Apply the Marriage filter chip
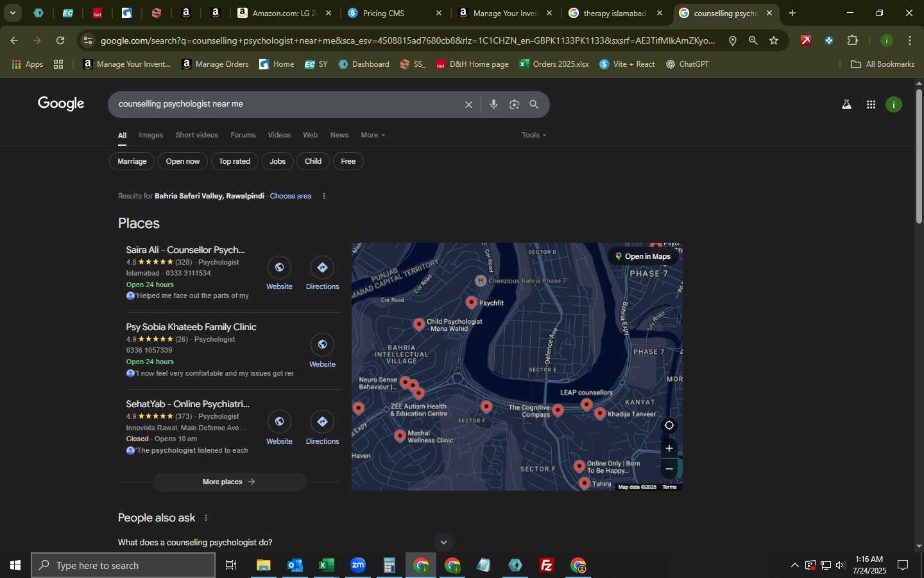 (x=132, y=161)
